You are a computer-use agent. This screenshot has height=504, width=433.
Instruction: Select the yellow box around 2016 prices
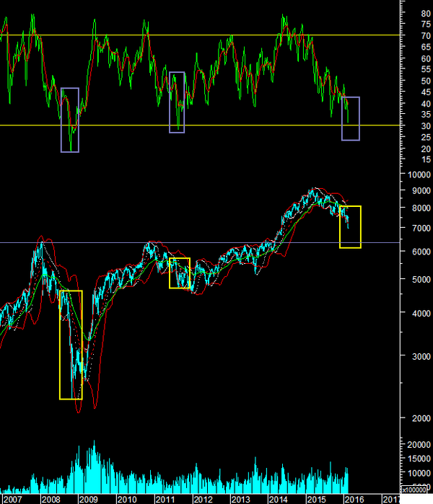[350, 227]
